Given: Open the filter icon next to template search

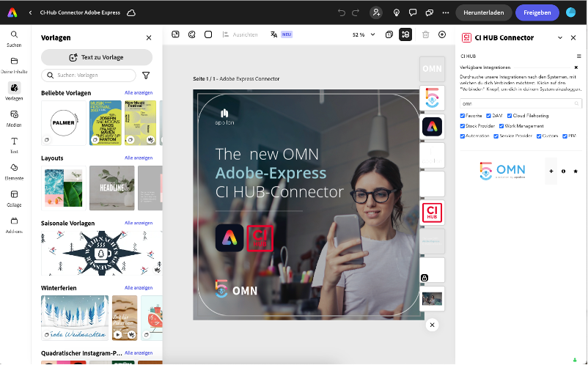Looking at the screenshot, I should (x=146, y=75).
